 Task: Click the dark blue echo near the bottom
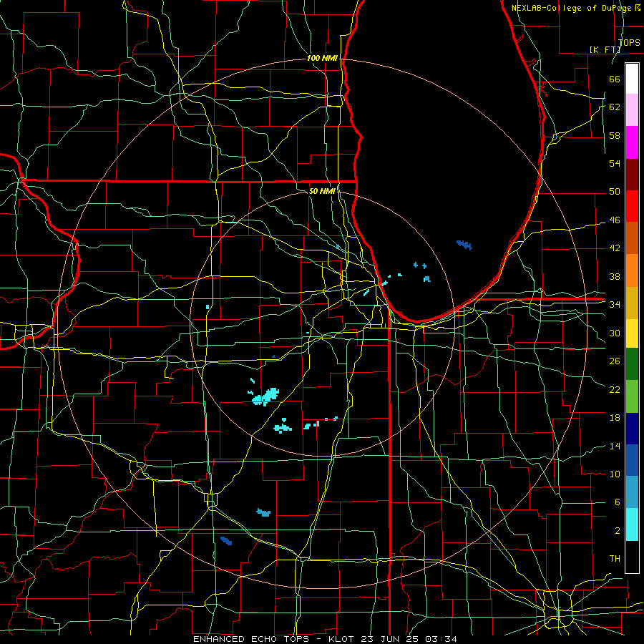226,541
